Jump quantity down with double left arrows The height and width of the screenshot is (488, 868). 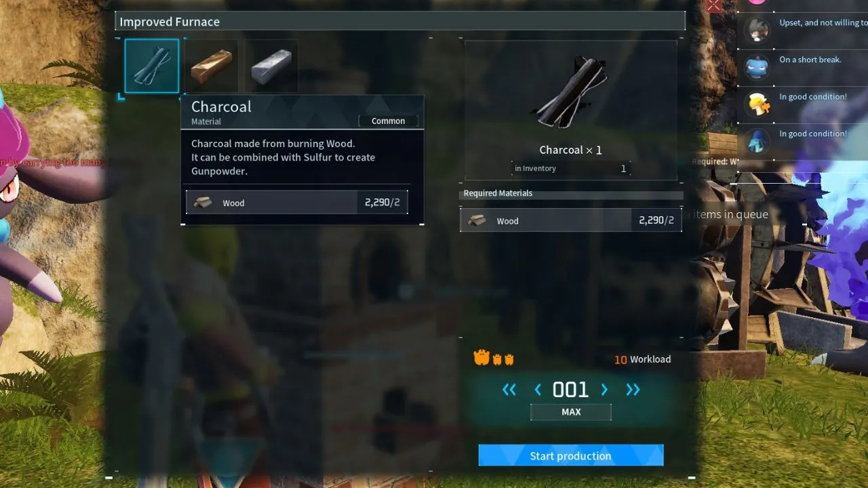(x=509, y=390)
